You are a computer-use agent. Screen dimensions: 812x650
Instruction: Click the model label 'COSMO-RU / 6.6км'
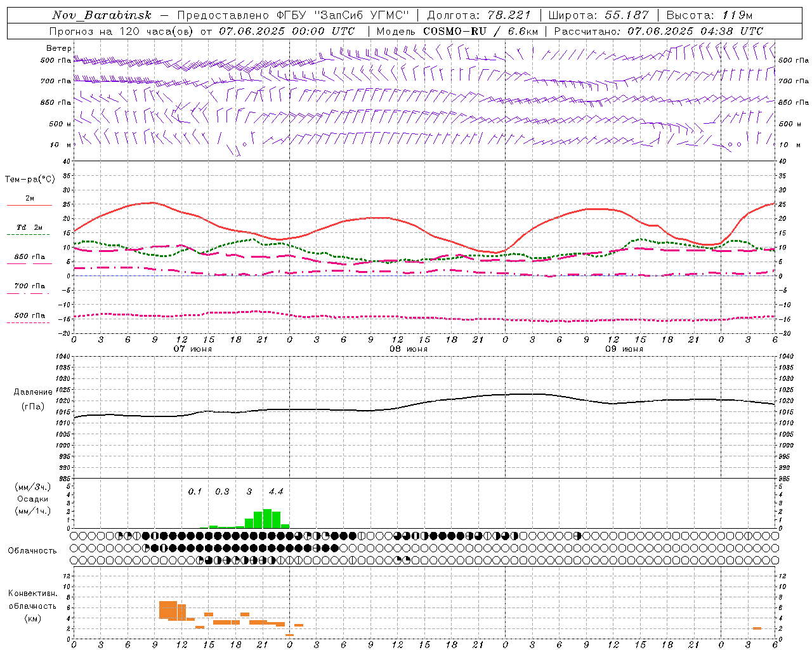point(480,31)
